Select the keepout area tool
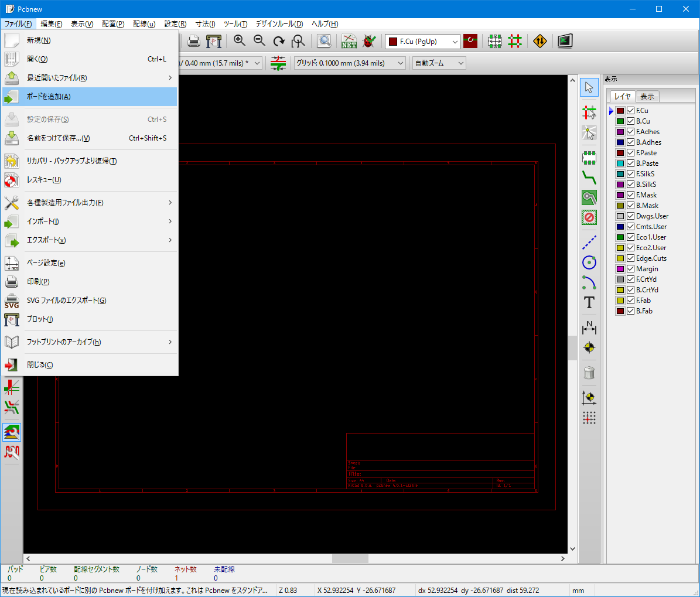Image resolution: width=700 pixels, height=597 pixels. pos(589,217)
